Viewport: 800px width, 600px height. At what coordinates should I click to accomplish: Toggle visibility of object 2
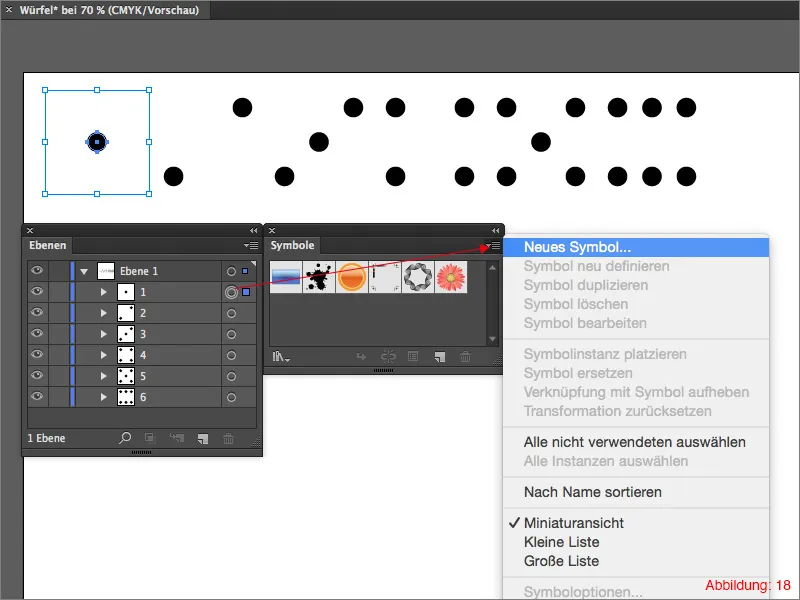[37, 312]
